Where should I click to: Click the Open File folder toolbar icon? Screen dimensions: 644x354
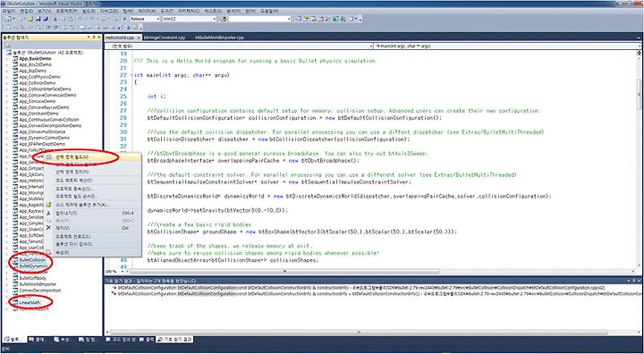tap(30, 19)
